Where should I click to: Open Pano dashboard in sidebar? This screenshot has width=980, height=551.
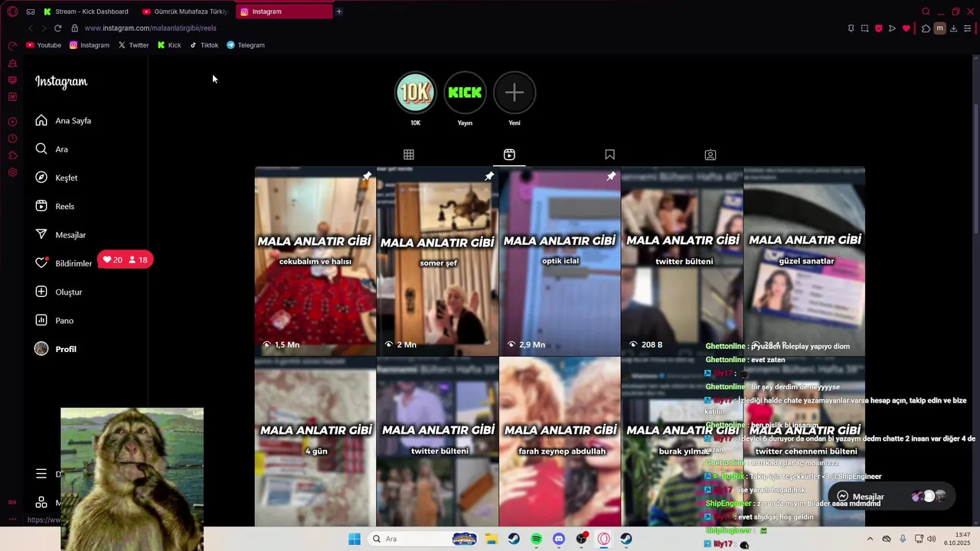tap(54, 321)
